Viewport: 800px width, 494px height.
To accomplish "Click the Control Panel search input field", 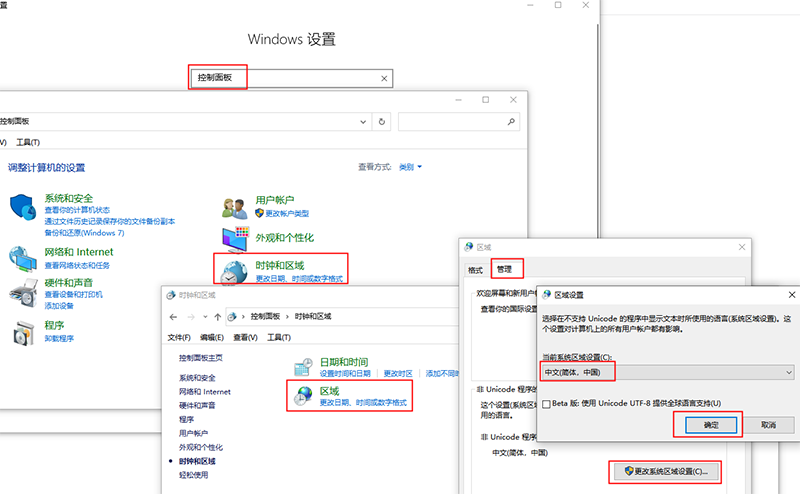I will coord(459,121).
